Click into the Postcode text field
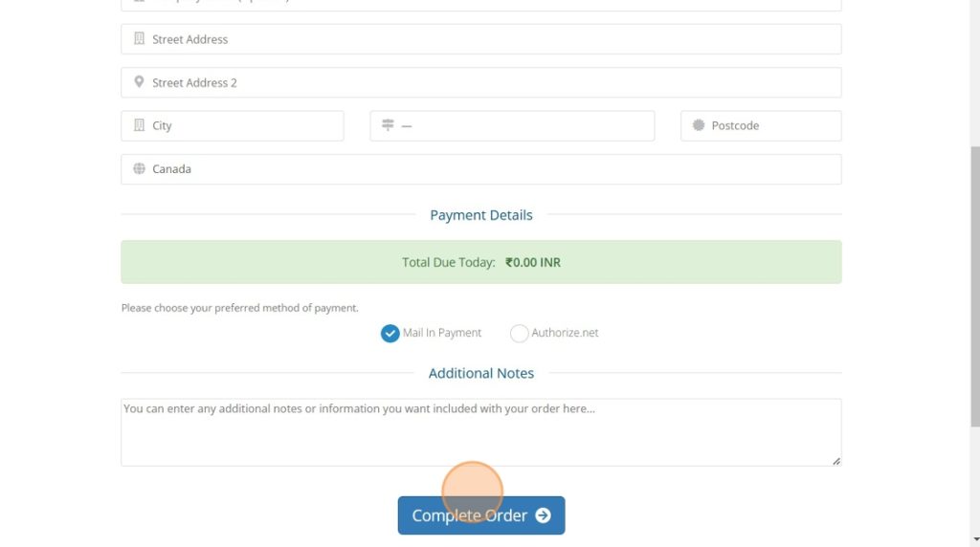The width and height of the screenshot is (980, 547). pos(761,125)
